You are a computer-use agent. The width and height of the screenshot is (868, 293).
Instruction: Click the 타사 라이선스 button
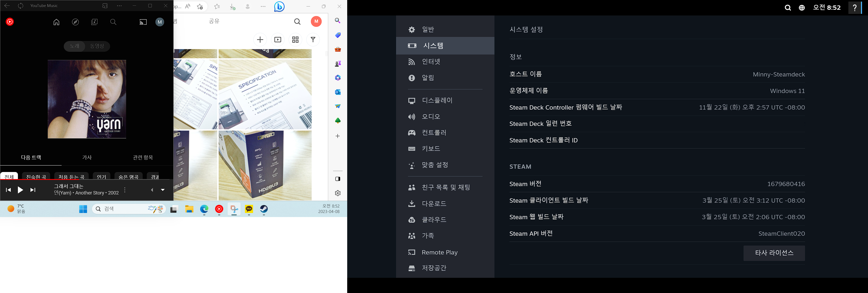point(774,253)
